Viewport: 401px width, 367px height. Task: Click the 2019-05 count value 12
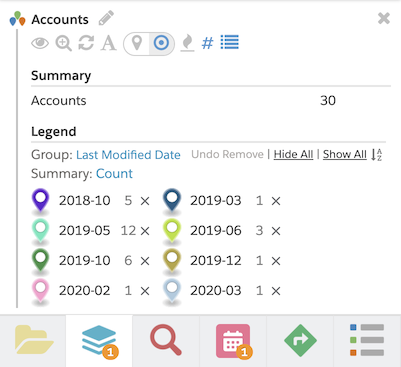(x=128, y=231)
